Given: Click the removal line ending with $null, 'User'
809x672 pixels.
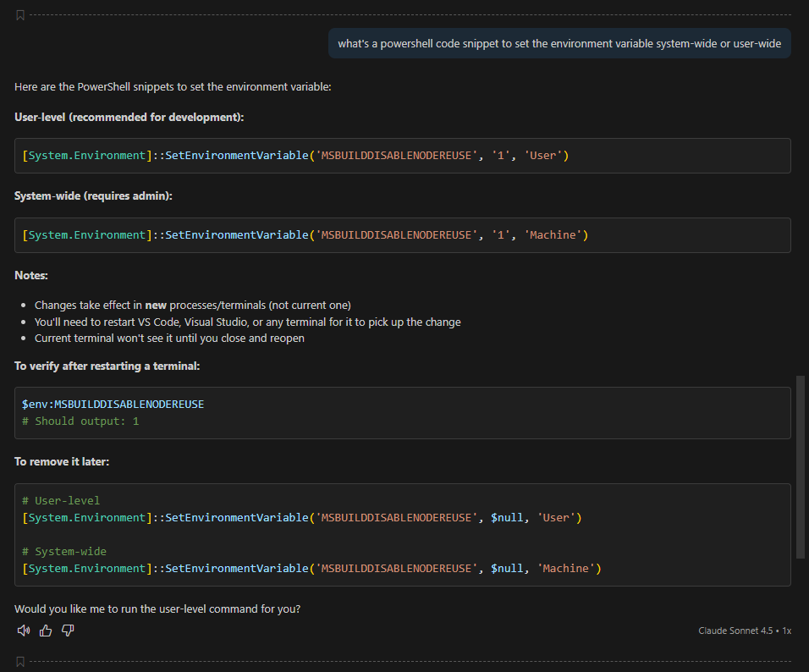Looking at the screenshot, I should (x=302, y=518).
